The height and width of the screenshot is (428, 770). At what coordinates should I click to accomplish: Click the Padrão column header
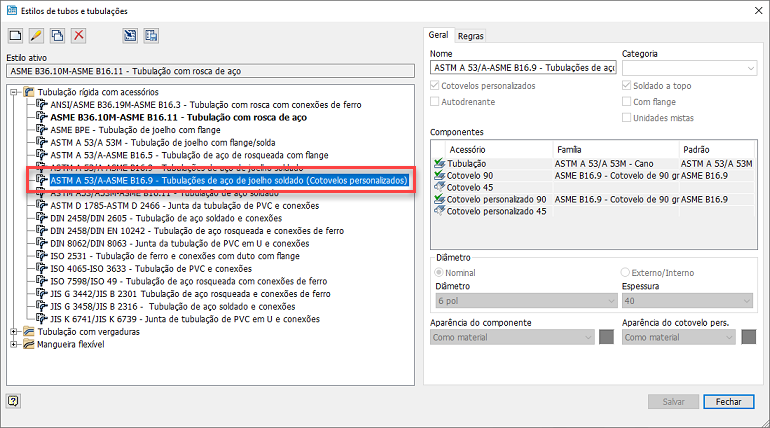717,149
